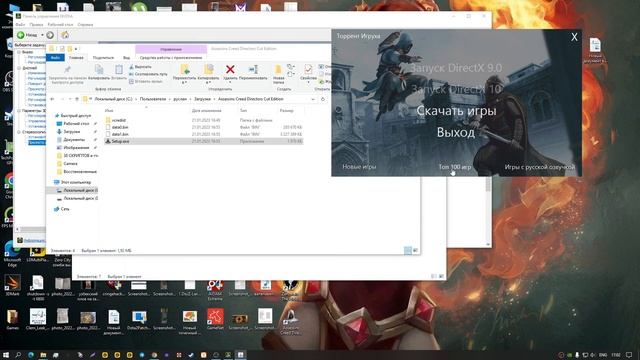Screen dimensions: 640x360
Task: Click Выход in the launcher
Action: (x=456, y=132)
